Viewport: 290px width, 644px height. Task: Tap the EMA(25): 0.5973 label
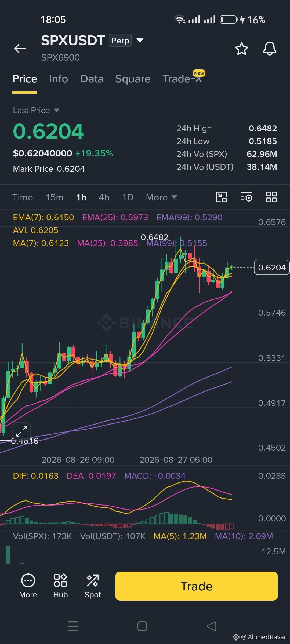click(x=115, y=217)
